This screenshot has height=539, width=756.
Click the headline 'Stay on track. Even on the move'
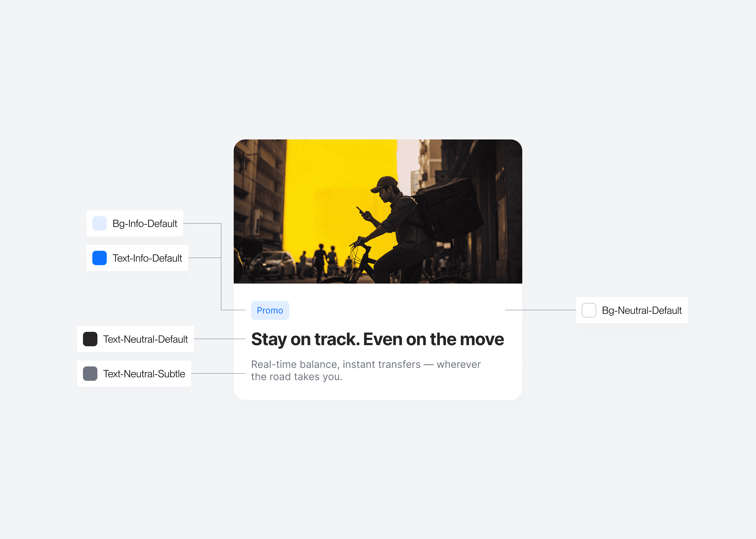coord(377,339)
